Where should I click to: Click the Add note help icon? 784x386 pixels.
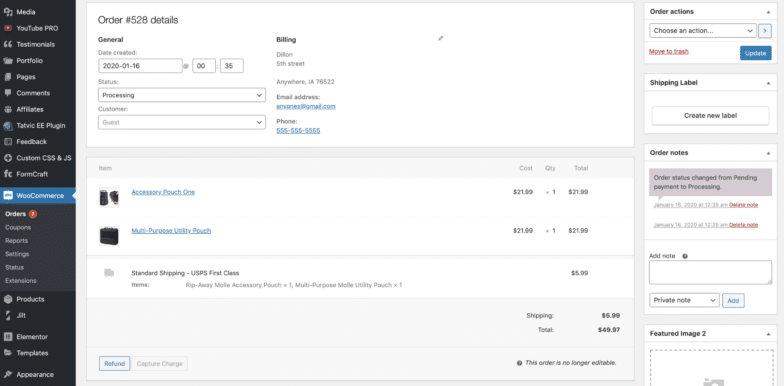click(684, 256)
